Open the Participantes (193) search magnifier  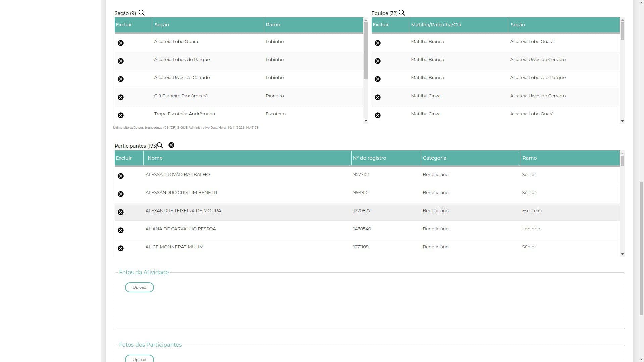point(160,145)
